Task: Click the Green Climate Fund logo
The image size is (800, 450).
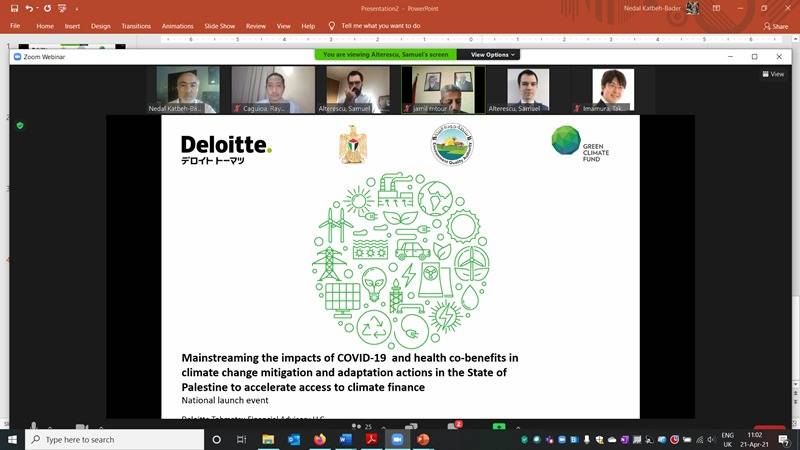Action: (x=580, y=144)
